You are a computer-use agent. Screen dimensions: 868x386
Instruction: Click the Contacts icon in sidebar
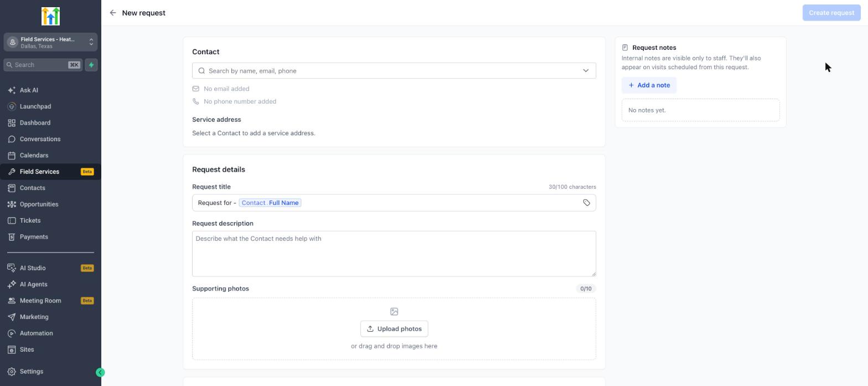point(12,188)
